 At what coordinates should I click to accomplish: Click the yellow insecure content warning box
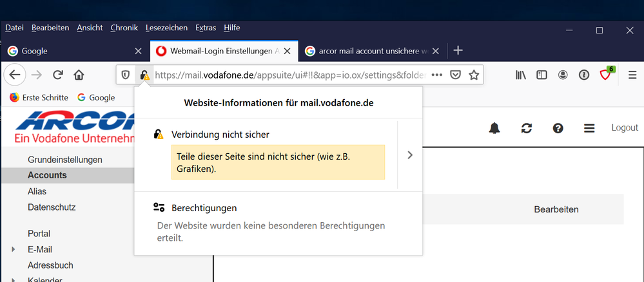click(x=278, y=162)
